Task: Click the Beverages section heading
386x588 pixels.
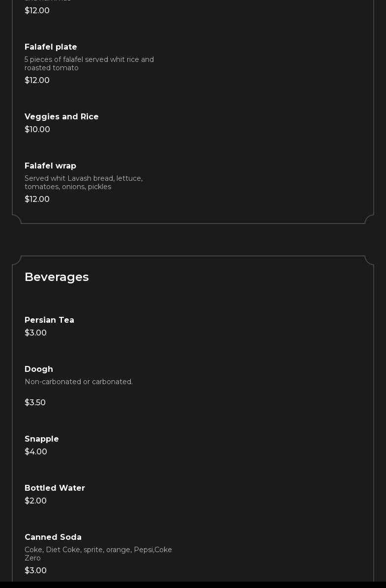Action: tap(57, 277)
